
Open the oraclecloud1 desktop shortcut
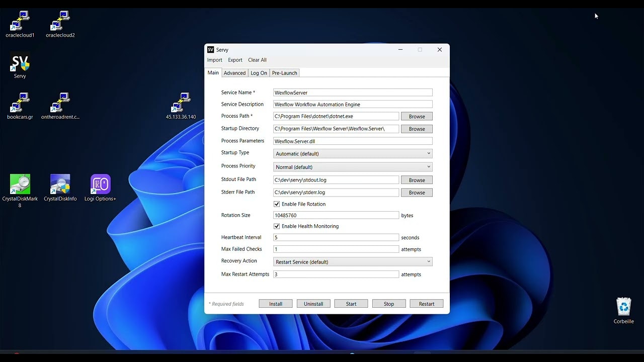[x=20, y=24]
